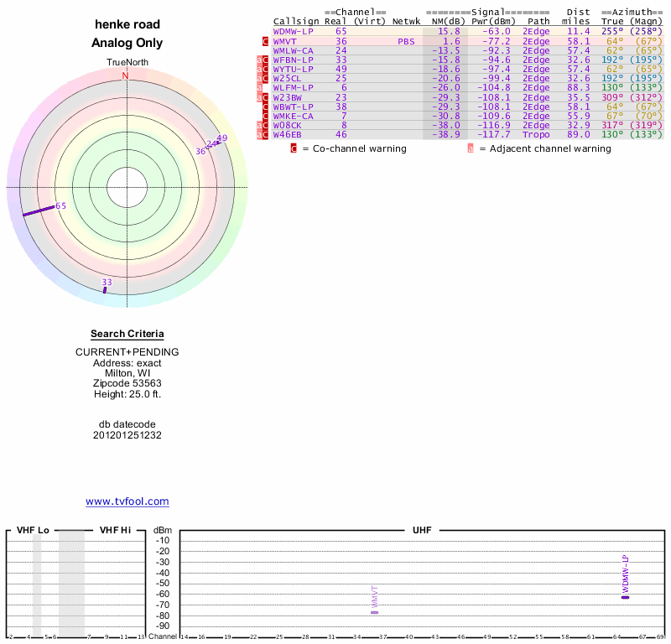This screenshot has height=644, width=671.
Task: Click the 15.8 NM value for WDMW-LP
Action: (449, 31)
